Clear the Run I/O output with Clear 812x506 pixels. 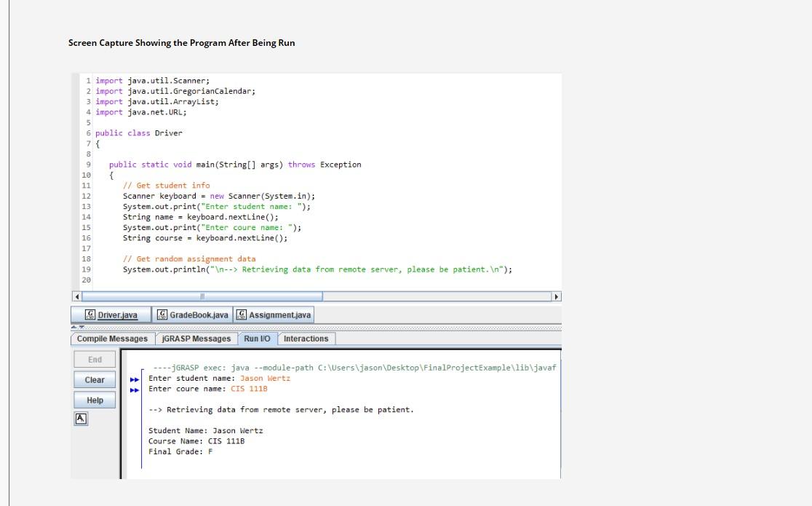(94, 379)
